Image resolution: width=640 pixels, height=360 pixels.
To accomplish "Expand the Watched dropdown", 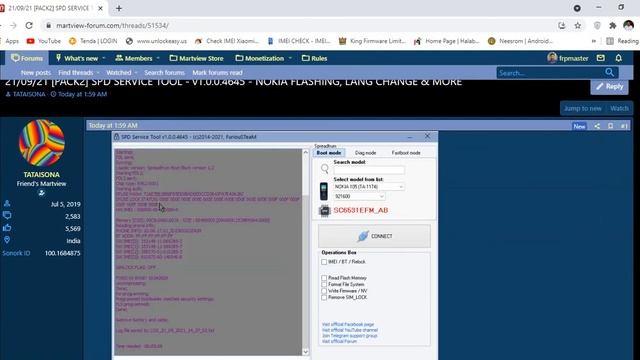I will pos(136,73).
